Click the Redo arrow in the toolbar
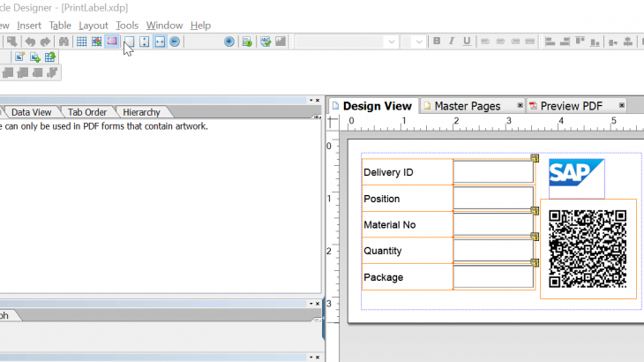Image resolution: width=644 pixels, height=362 pixels. pyautogui.click(x=45, y=41)
